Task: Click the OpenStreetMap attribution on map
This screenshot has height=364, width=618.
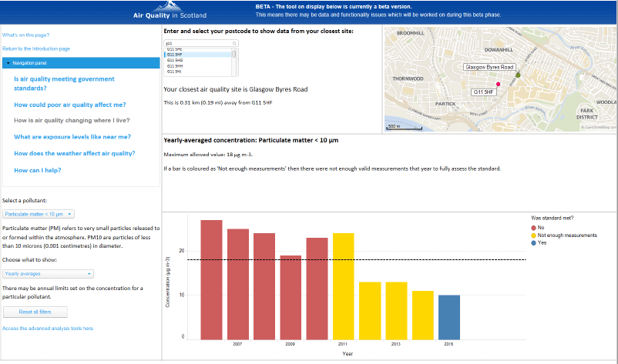Action: 598,128
